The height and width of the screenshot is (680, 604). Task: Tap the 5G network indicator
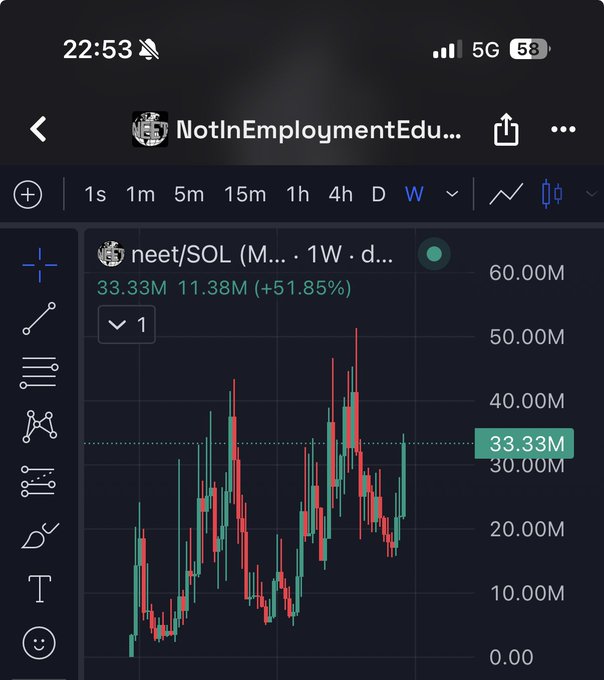486,50
